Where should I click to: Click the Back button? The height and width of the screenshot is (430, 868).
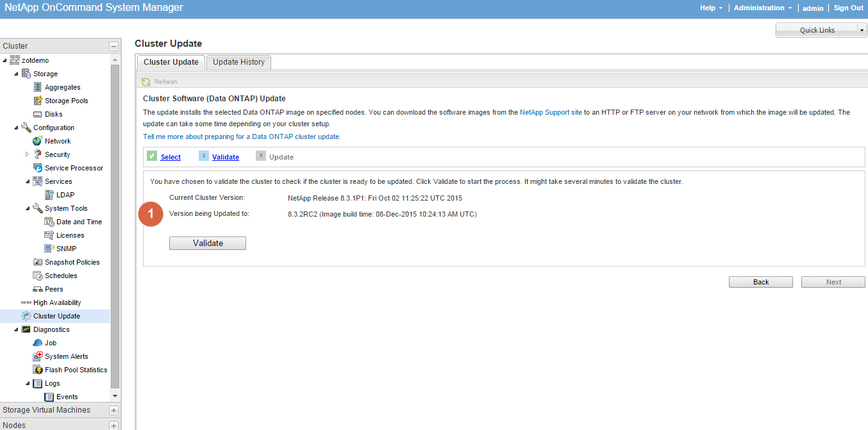click(761, 282)
